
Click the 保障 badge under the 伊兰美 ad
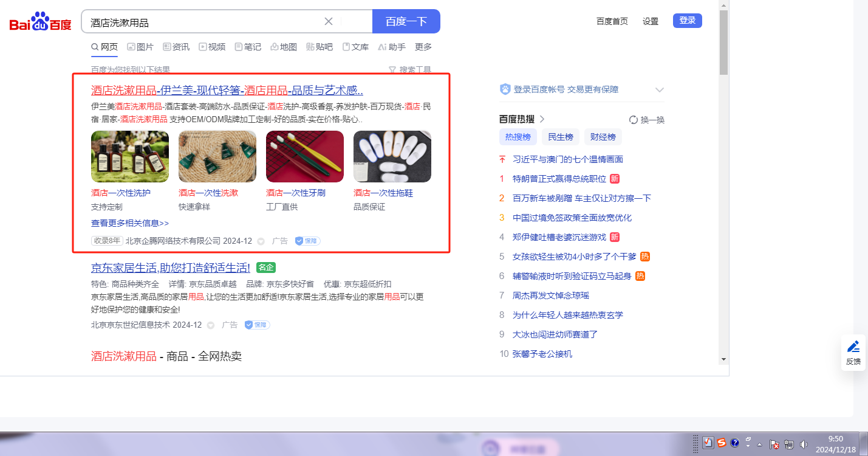pos(307,241)
